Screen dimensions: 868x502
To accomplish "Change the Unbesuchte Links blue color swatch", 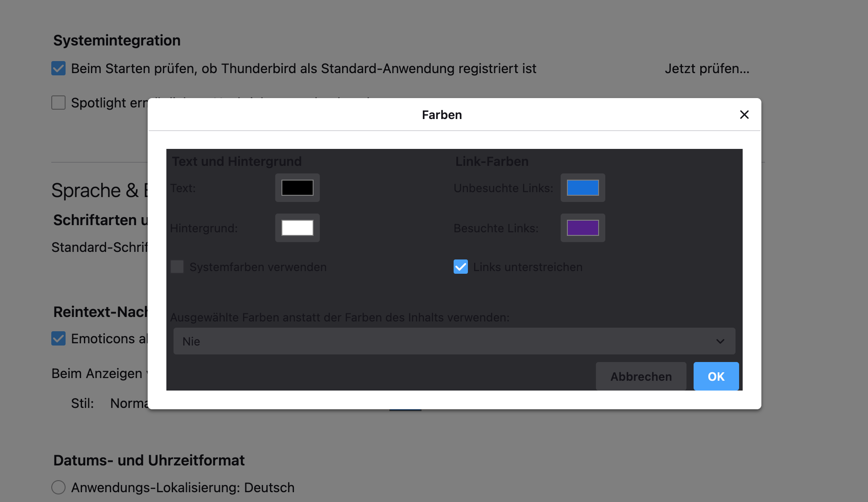I will pos(583,188).
